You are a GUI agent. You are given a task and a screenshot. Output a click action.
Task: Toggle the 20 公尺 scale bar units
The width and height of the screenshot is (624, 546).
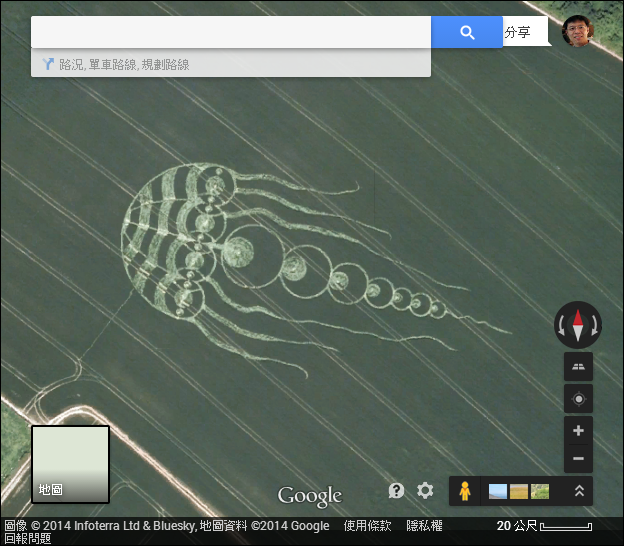point(544,526)
